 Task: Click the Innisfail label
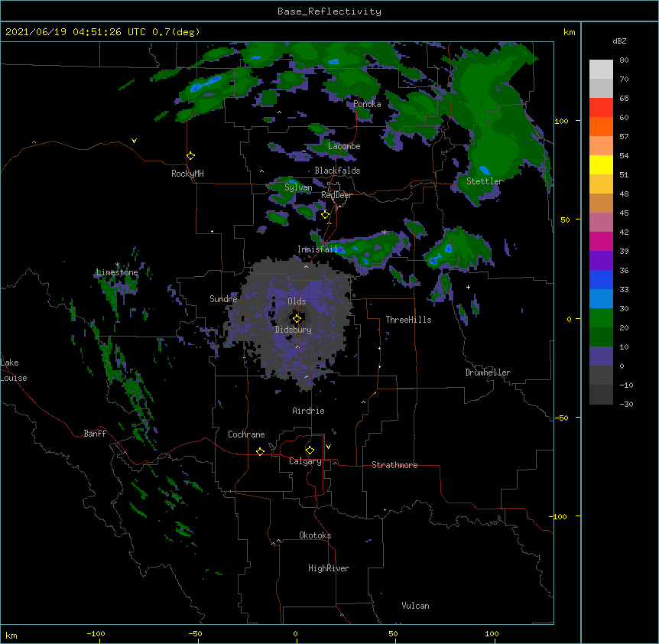pos(317,249)
